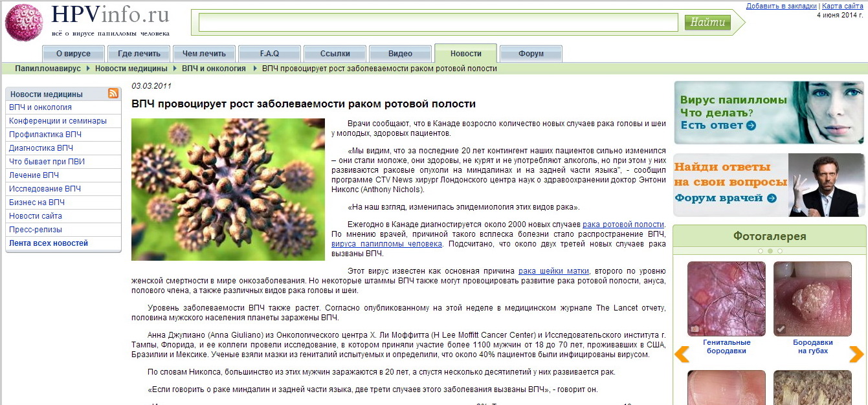
Task: Open the 'Ссылки' tab
Action: coord(335,54)
